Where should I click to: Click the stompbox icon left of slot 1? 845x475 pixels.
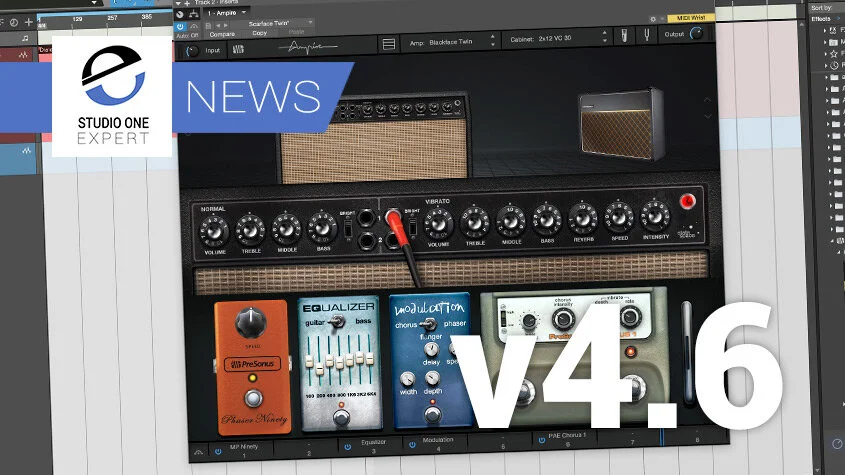point(198,452)
